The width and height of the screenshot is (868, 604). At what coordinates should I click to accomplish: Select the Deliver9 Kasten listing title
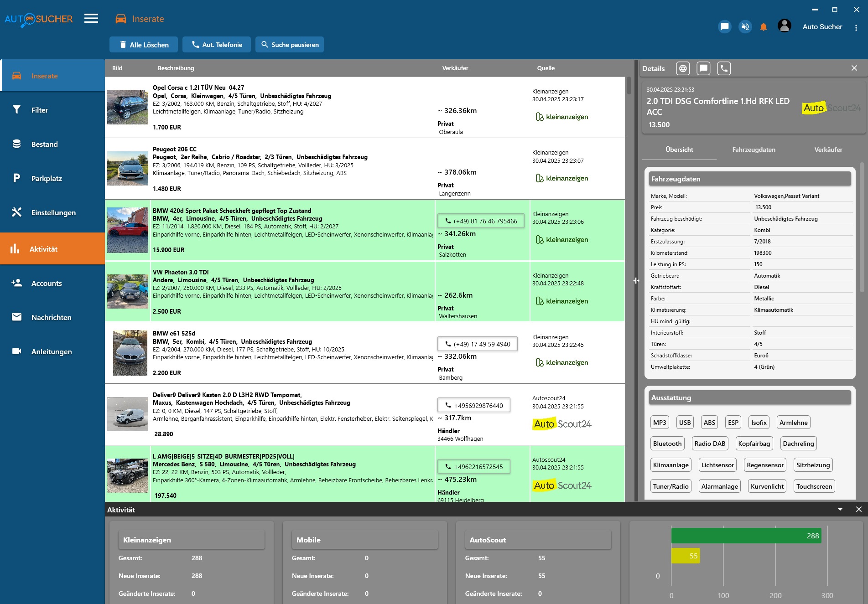pyautogui.click(x=227, y=395)
